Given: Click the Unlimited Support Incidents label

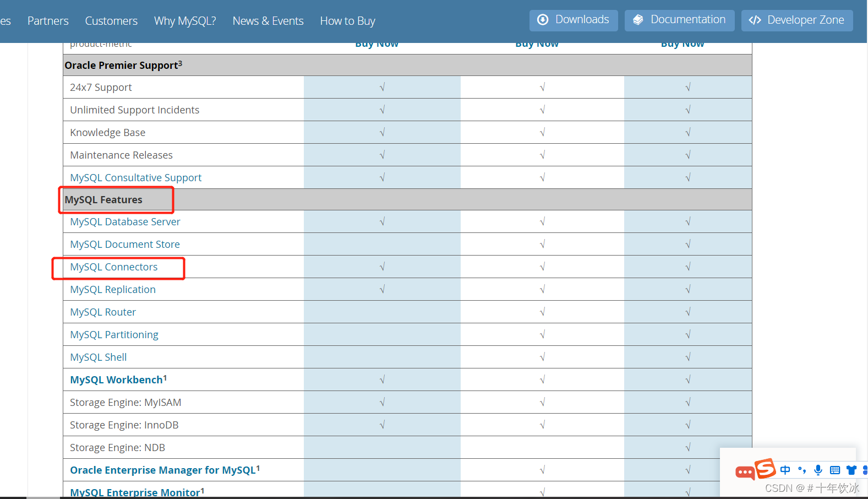Looking at the screenshot, I should (135, 110).
